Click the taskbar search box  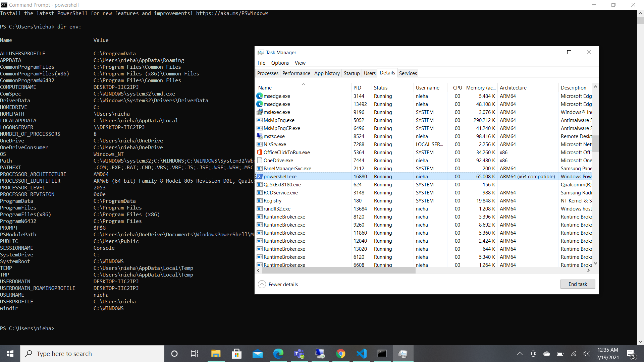point(92,354)
